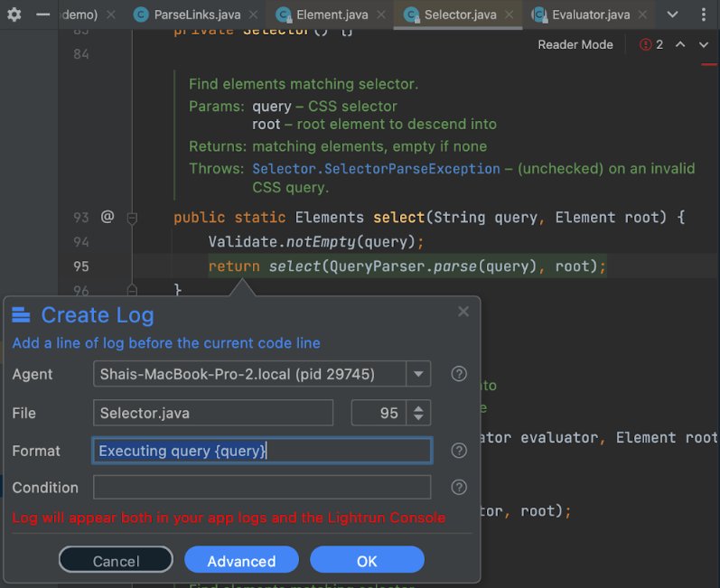Click the line number field showing 95
Image resolution: width=720 pixels, height=588 pixels.
[379, 413]
